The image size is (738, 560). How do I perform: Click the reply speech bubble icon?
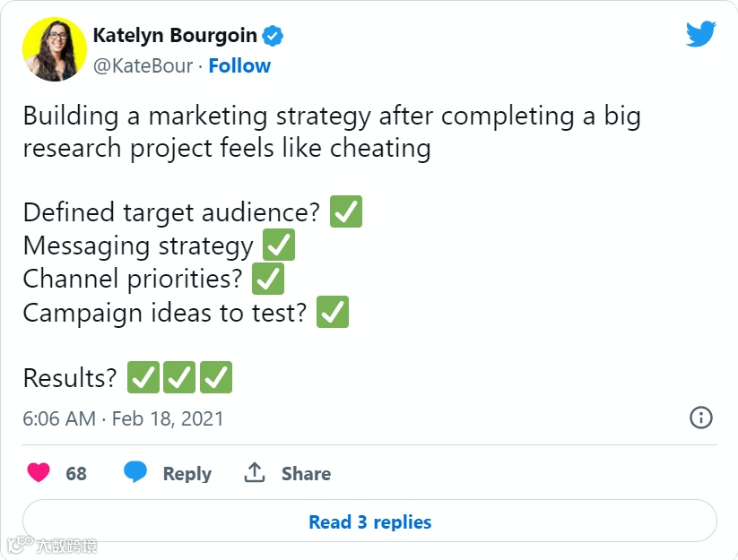[135, 473]
